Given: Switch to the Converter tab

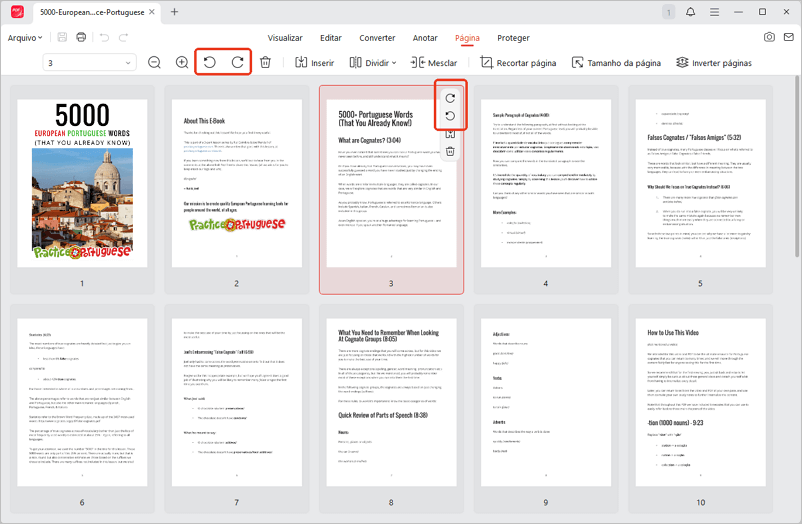Looking at the screenshot, I should pyautogui.click(x=377, y=38).
